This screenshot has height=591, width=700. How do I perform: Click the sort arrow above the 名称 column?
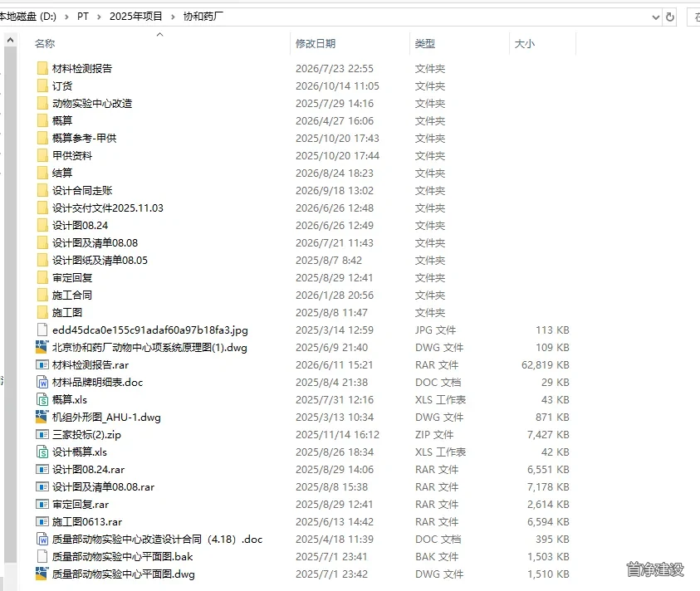click(x=159, y=34)
